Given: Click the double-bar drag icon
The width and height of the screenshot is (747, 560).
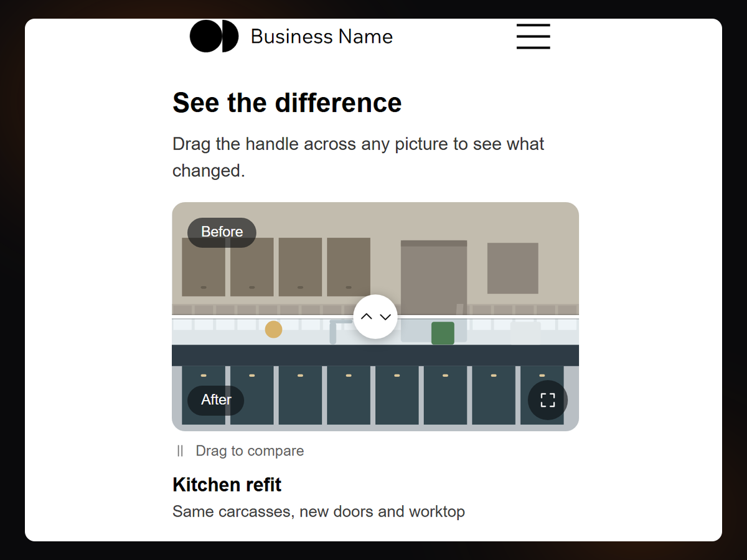Looking at the screenshot, I should [x=180, y=451].
